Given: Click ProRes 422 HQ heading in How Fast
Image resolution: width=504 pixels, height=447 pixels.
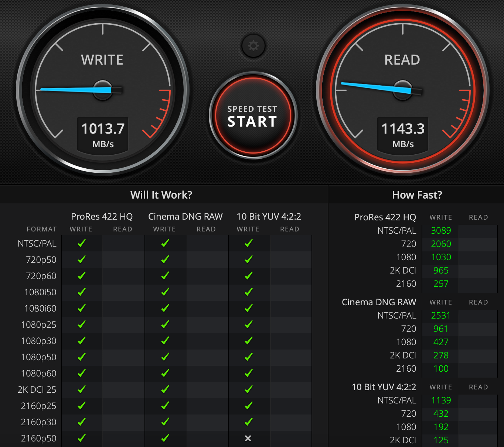Looking at the screenshot, I should 385,217.
